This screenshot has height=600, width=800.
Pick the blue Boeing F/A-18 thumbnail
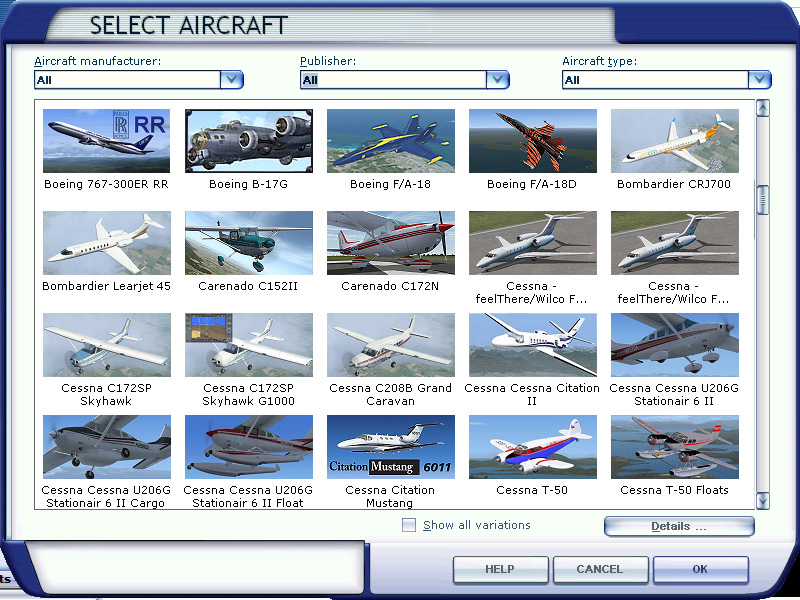tap(390, 141)
